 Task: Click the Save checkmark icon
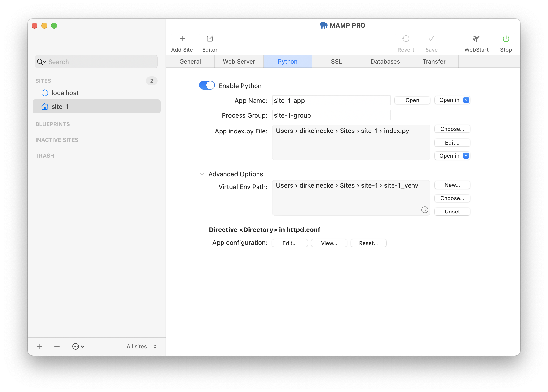431,39
